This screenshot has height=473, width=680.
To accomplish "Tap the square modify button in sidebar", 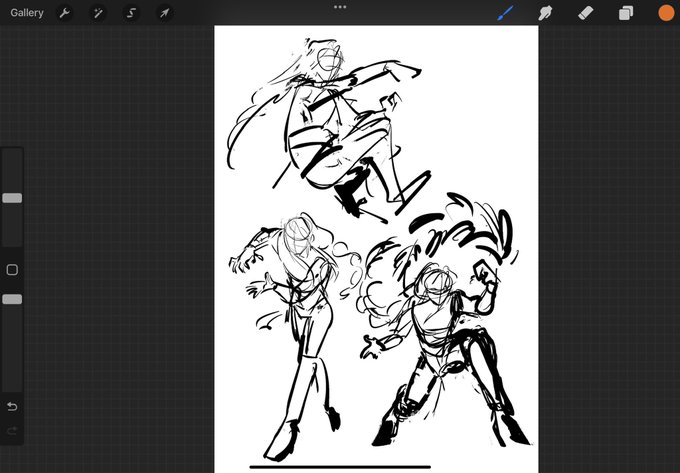I will click(x=12, y=270).
